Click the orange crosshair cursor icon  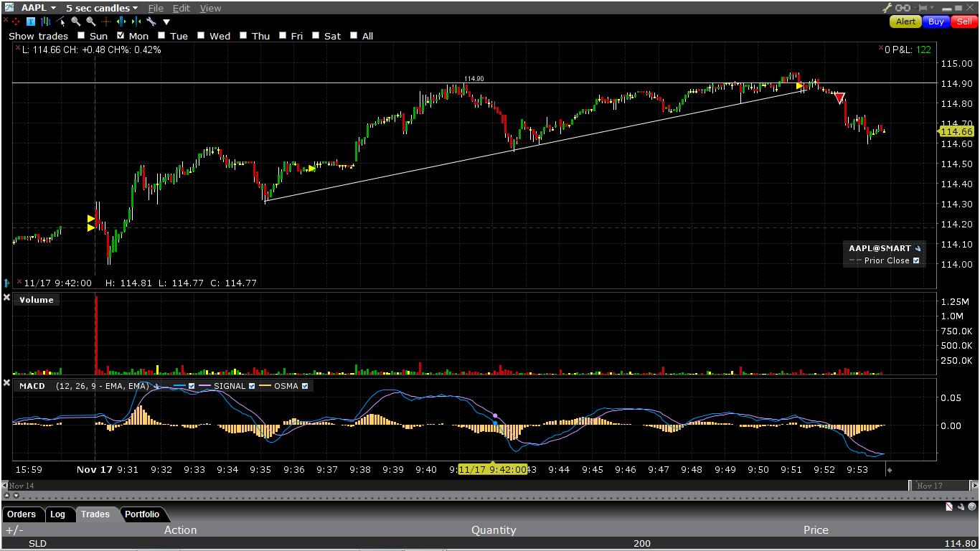105,22
